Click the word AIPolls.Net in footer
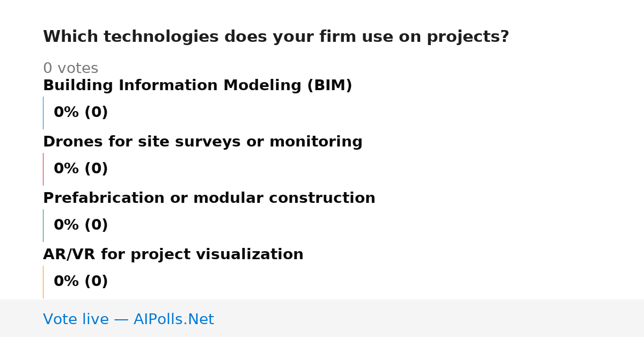 point(174,319)
